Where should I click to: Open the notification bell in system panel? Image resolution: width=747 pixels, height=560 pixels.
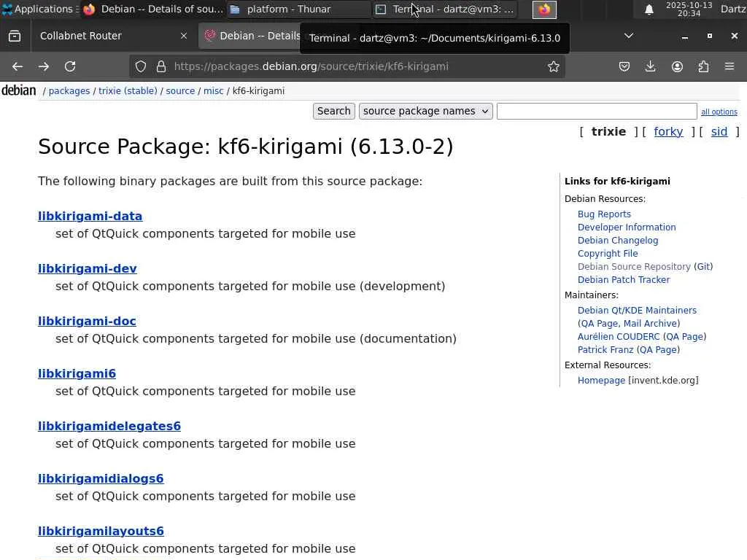(x=649, y=9)
